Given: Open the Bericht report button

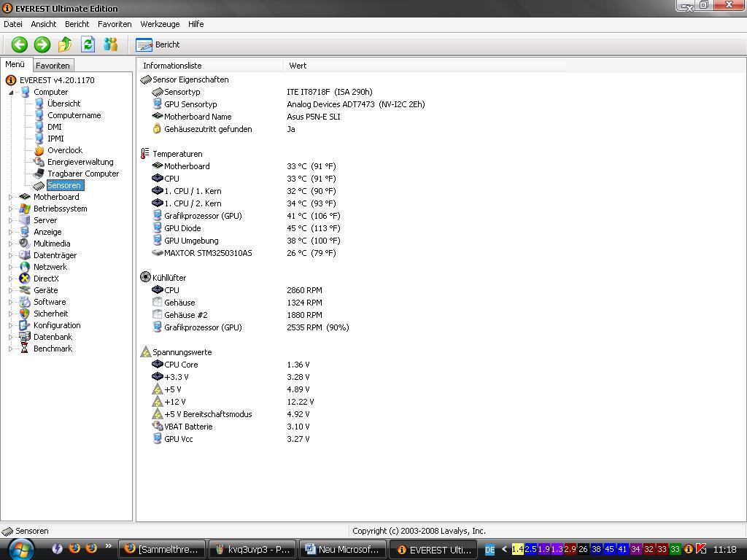Looking at the screenshot, I should (x=158, y=44).
